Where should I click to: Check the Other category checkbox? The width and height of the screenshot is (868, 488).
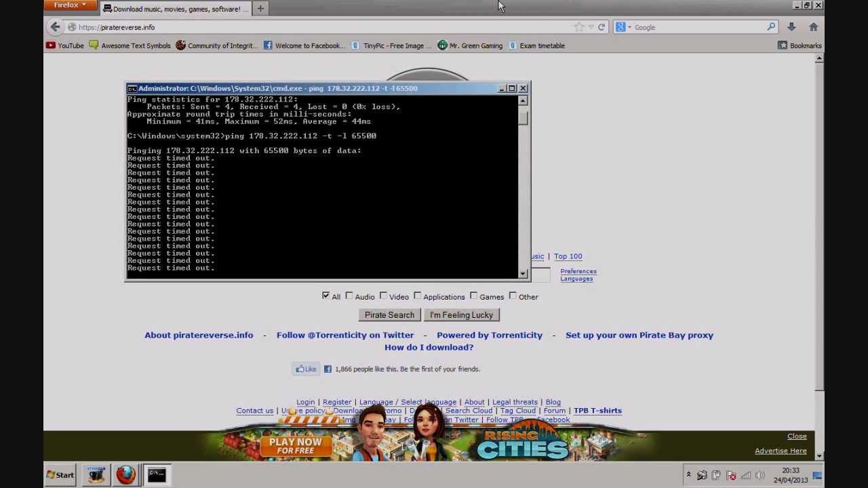pos(513,296)
